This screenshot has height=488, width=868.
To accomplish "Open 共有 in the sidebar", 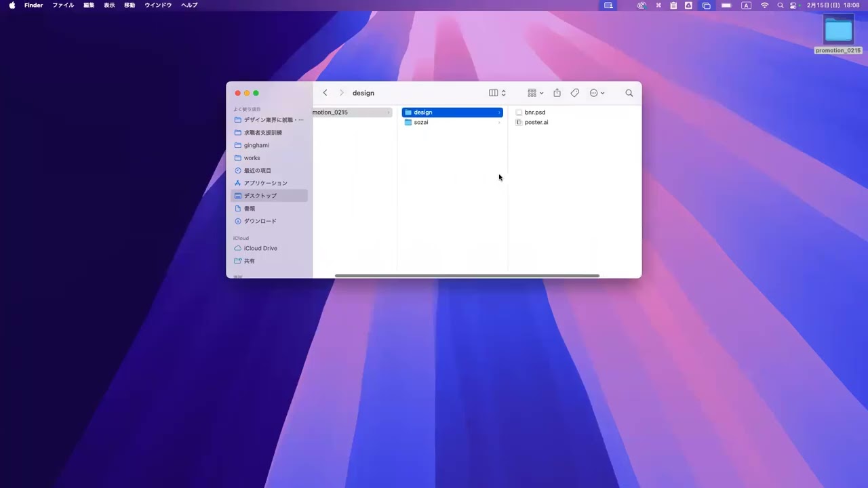I will [x=269, y=261].
